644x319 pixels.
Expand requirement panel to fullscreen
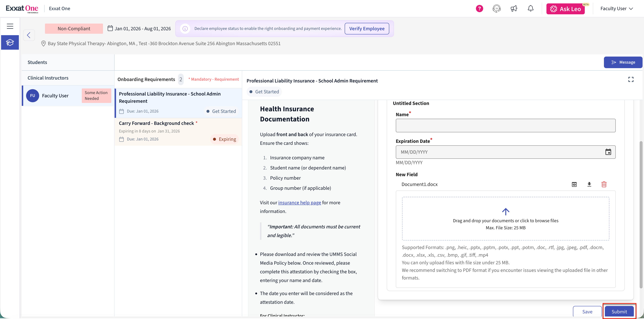click(x=631, y=80)
